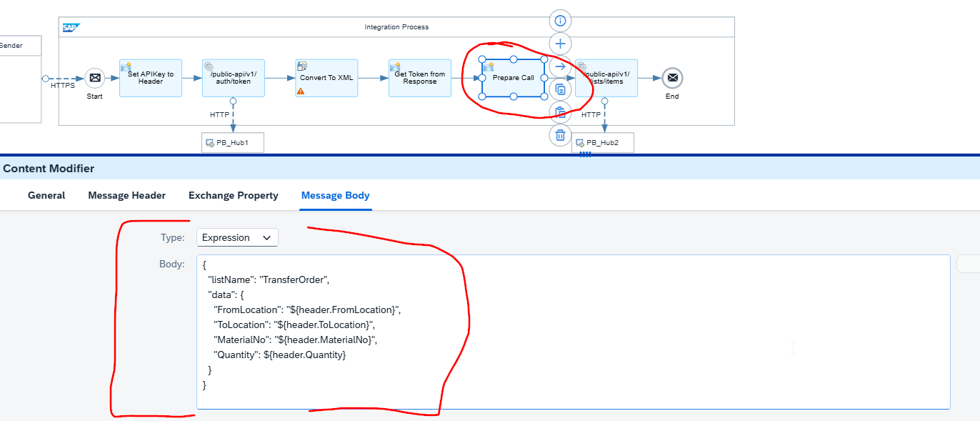980x421 pixels.
Task: Click the warning icon on Convert To XML
Action: click(x=301, y=91)
